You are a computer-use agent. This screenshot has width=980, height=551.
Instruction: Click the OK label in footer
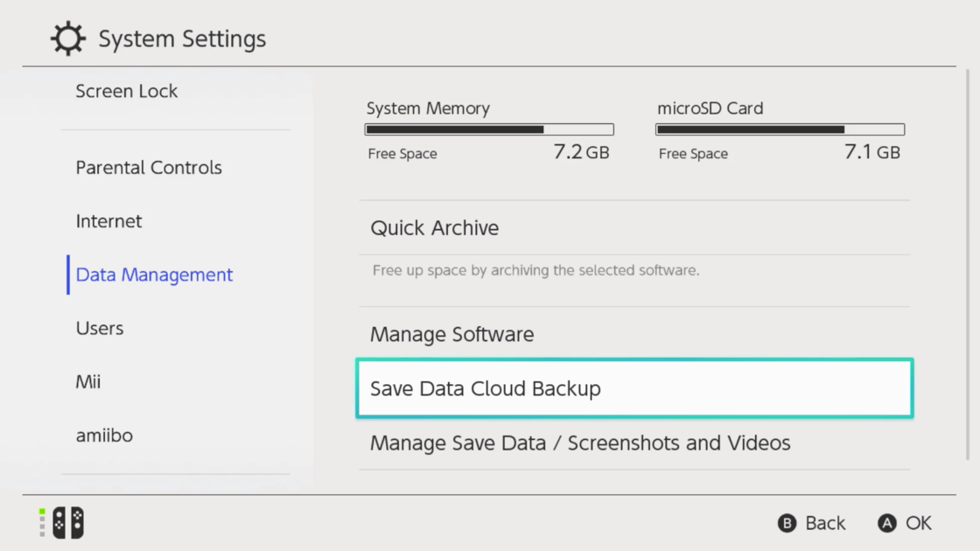click(918, 523)
